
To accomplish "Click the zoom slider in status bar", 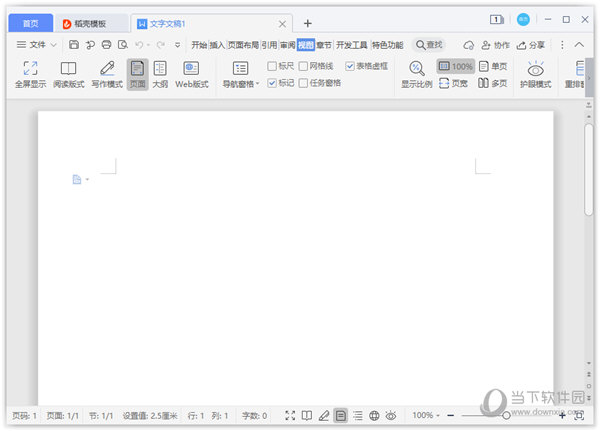I will click(506, 415).
